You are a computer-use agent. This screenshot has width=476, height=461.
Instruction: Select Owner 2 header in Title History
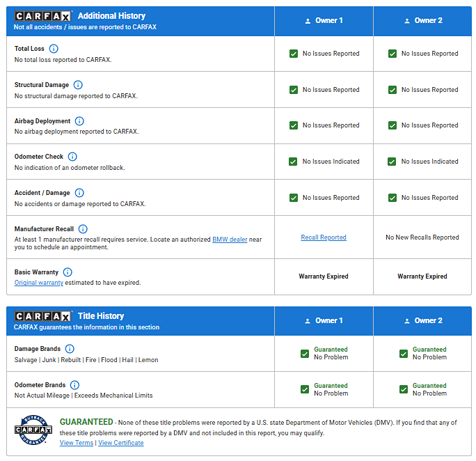(422, 321)
